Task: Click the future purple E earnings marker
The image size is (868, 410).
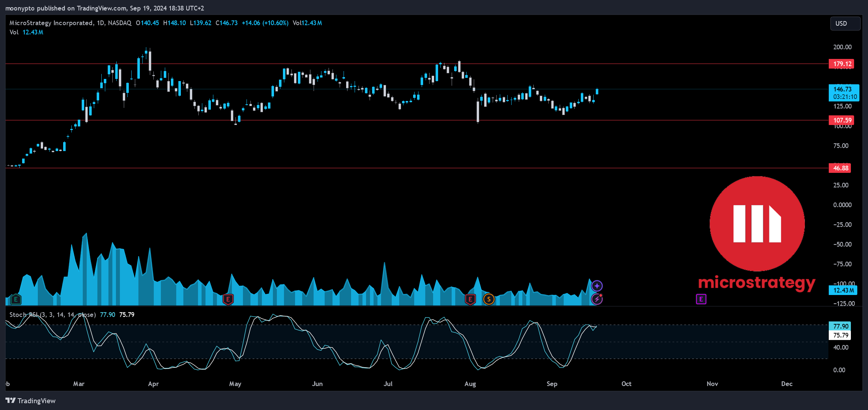Action: pyautogui.click(x=701, y=299)
